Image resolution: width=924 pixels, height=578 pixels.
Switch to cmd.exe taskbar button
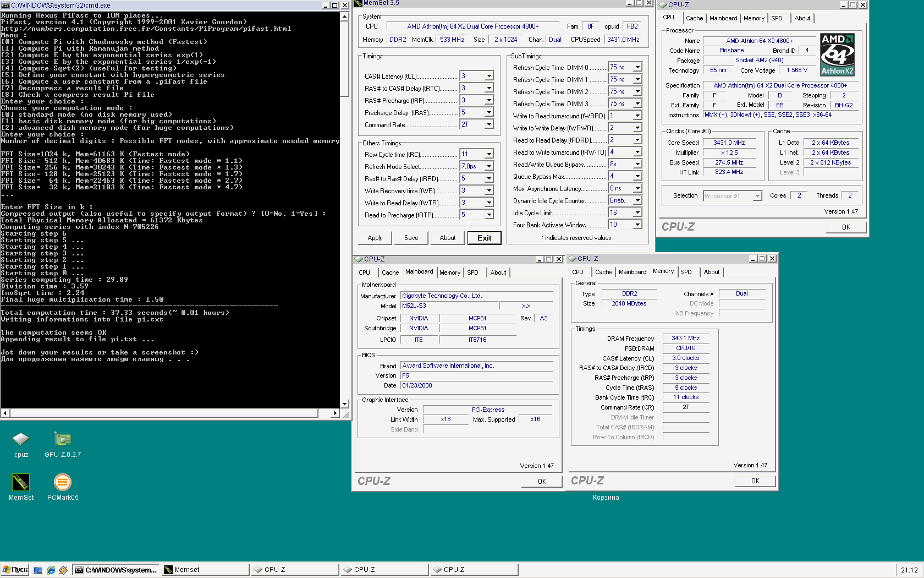tap(116, 570)
